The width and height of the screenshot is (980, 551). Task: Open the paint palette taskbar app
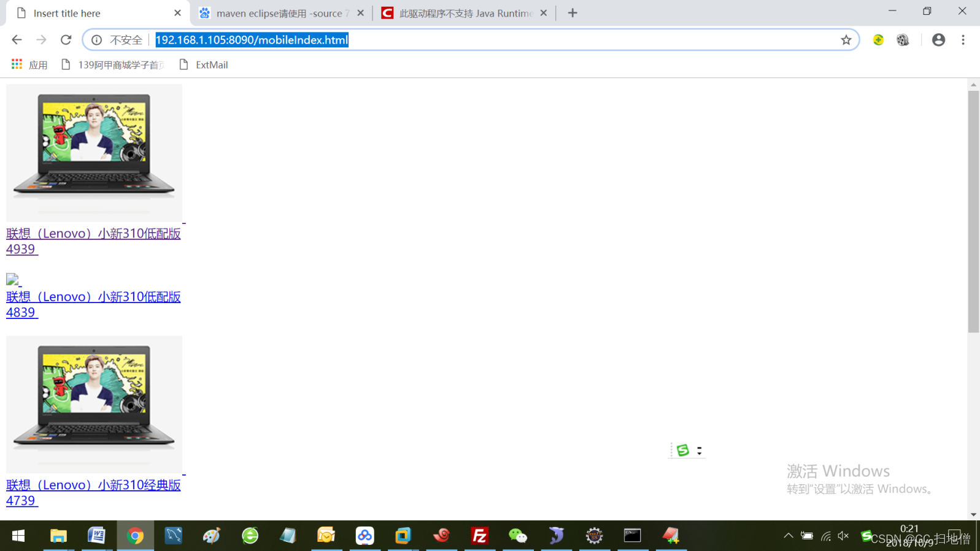tap(212, 536)
